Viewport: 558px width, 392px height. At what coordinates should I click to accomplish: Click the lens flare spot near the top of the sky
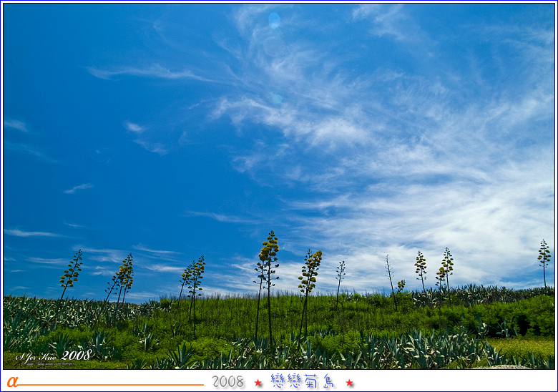click(274, 20)
